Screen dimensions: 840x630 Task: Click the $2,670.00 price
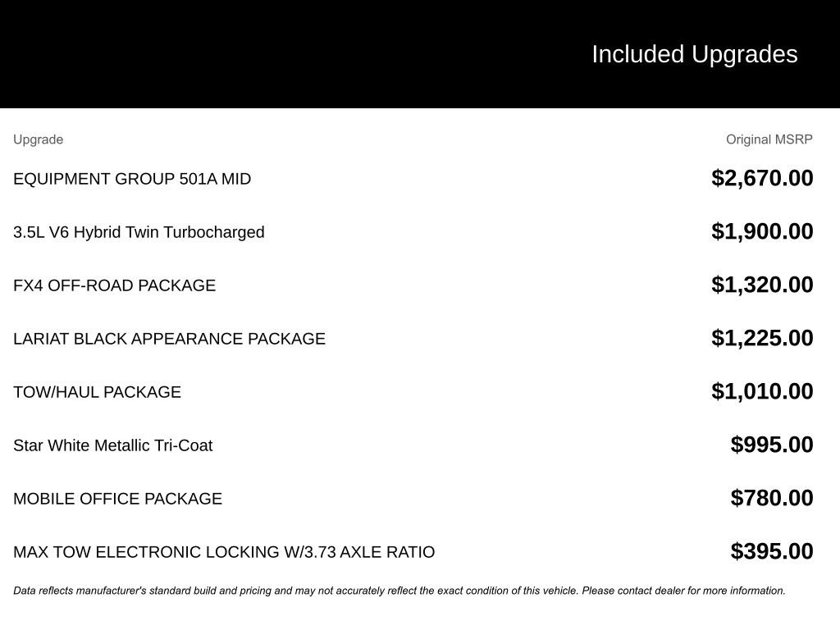762,178
